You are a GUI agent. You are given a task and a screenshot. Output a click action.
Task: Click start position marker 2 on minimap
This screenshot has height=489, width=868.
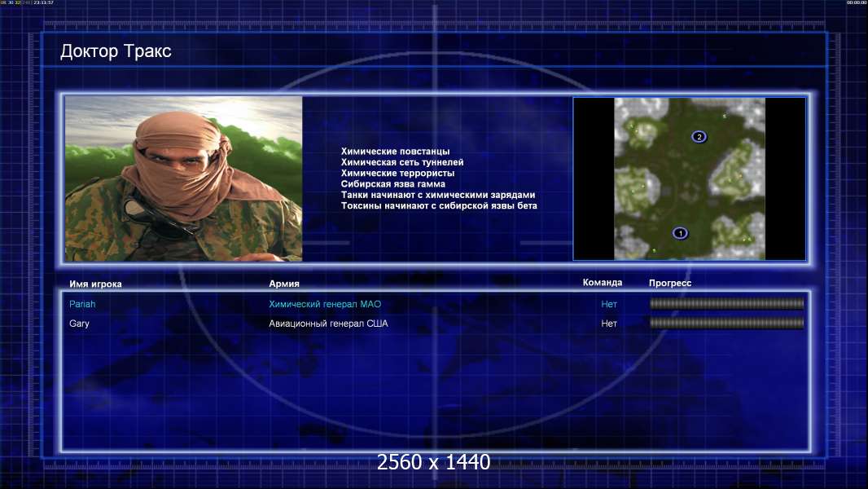699,137
